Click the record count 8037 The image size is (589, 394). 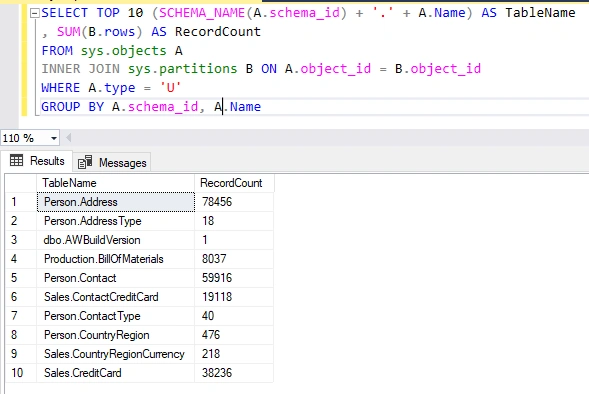click(234, 259)
